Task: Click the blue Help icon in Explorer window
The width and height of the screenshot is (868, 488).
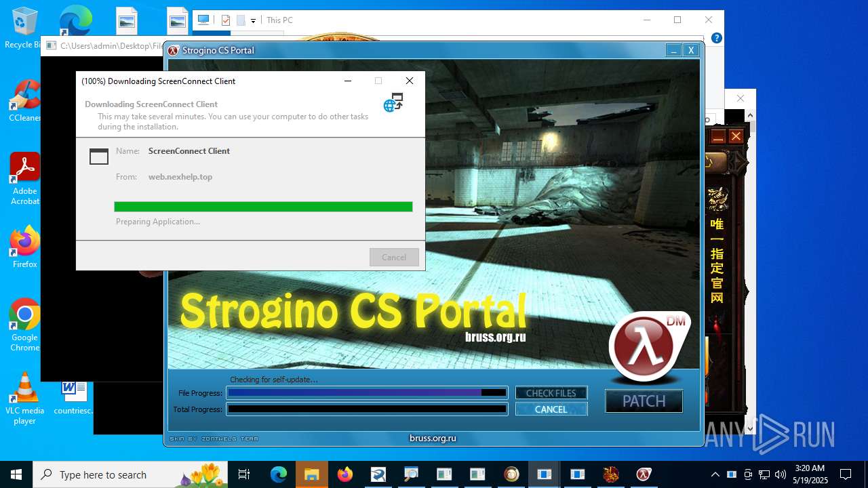Action: tap(716, 39)
